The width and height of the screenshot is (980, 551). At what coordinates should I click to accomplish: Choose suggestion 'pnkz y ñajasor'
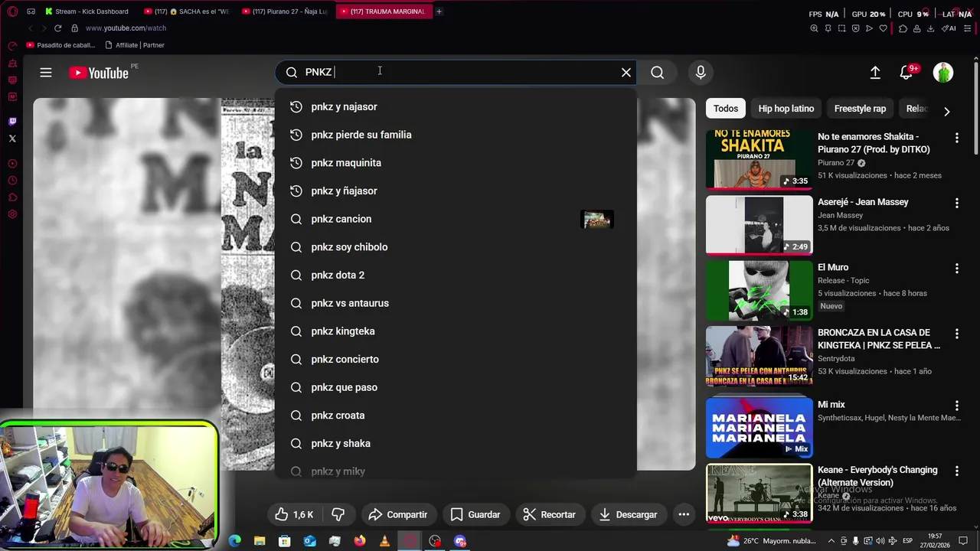pyautogui.click(x=456, y=191)
